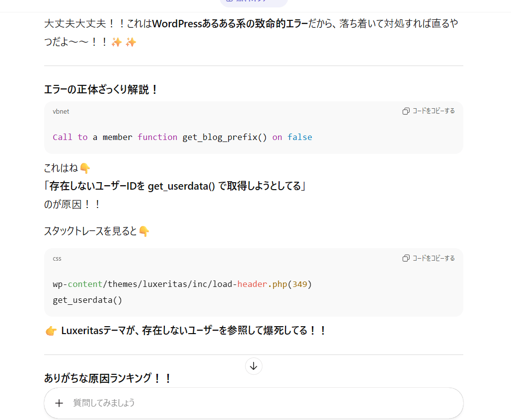Click the get_blog_prefix() code line
Screen dimensions: 511x420
[x=182, y=137]
